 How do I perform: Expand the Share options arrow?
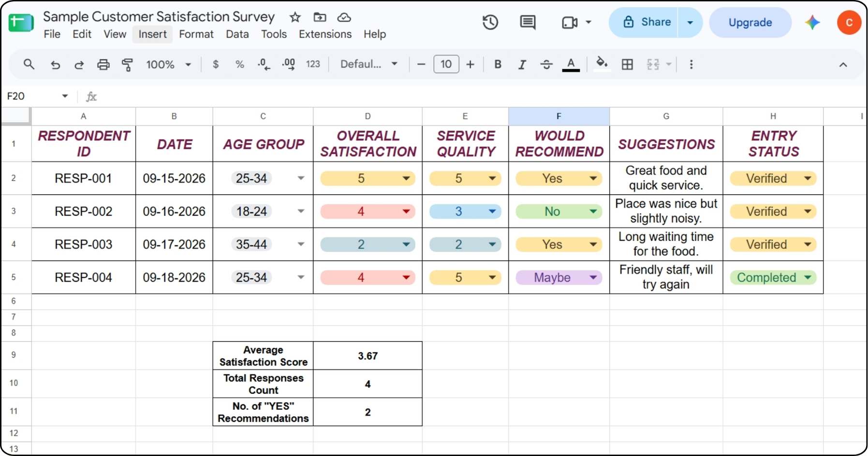[x=690, y=22]
